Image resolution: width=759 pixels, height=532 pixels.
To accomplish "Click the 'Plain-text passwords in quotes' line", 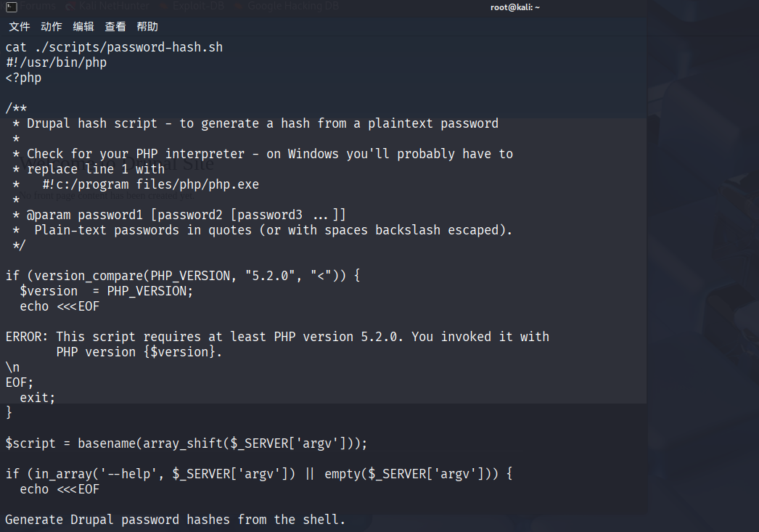I will [263, 230].
